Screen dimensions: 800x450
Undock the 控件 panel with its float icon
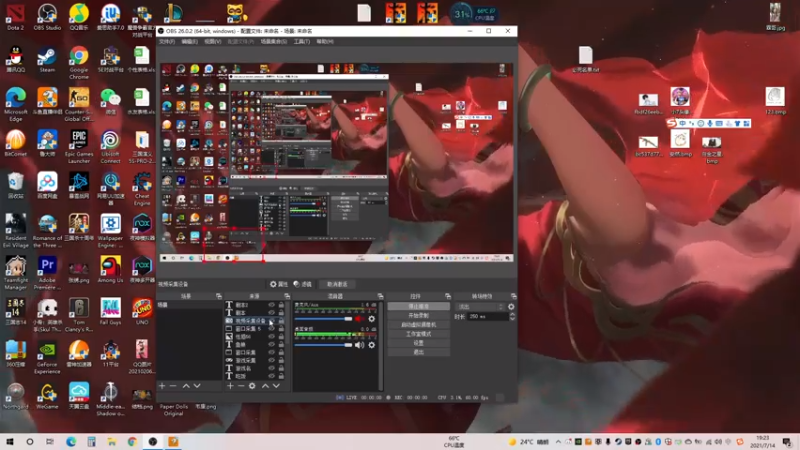(448, 296)
